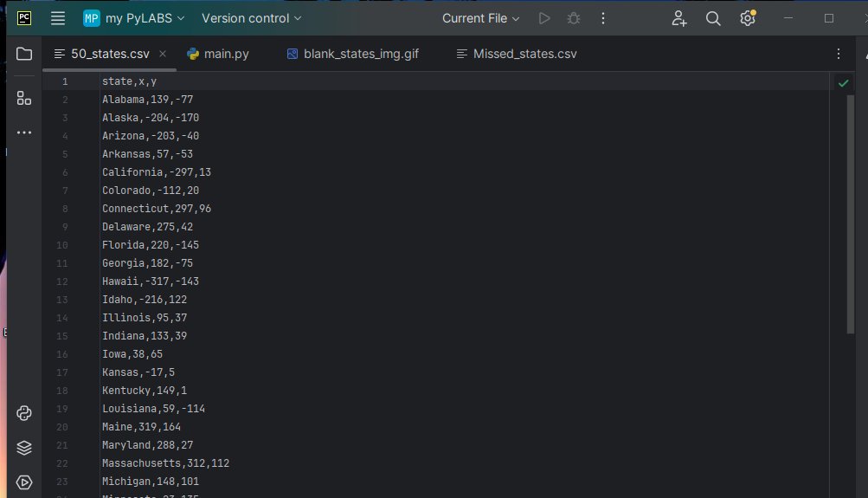Click the editor vertical scrollbar thumb
Screen dimensions: 868x498
[851, 215]
